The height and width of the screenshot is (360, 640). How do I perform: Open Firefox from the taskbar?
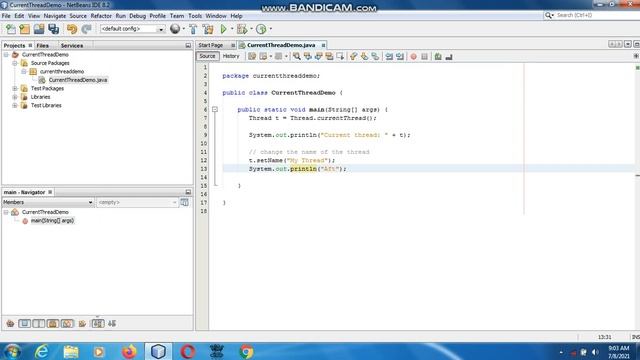129,351
